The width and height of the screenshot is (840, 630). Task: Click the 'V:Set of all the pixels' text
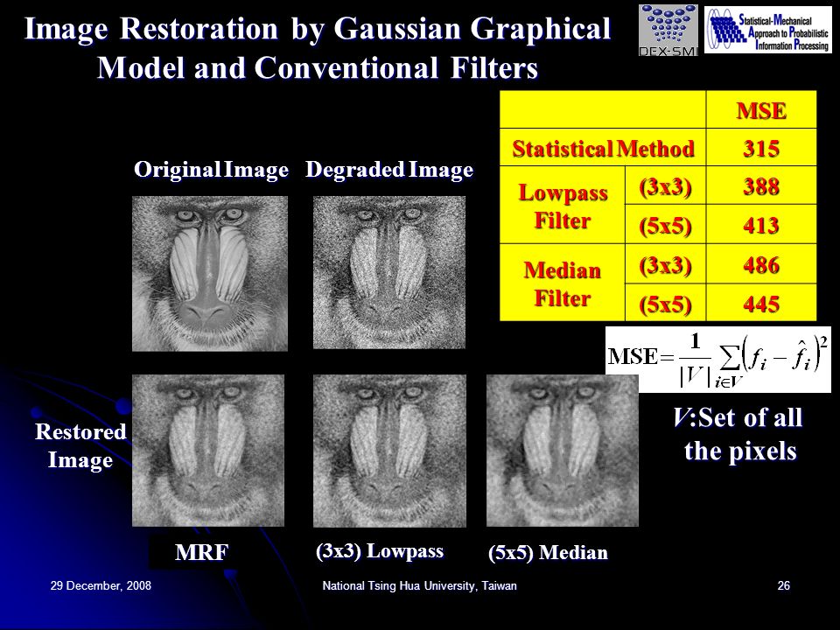point(738,434)
